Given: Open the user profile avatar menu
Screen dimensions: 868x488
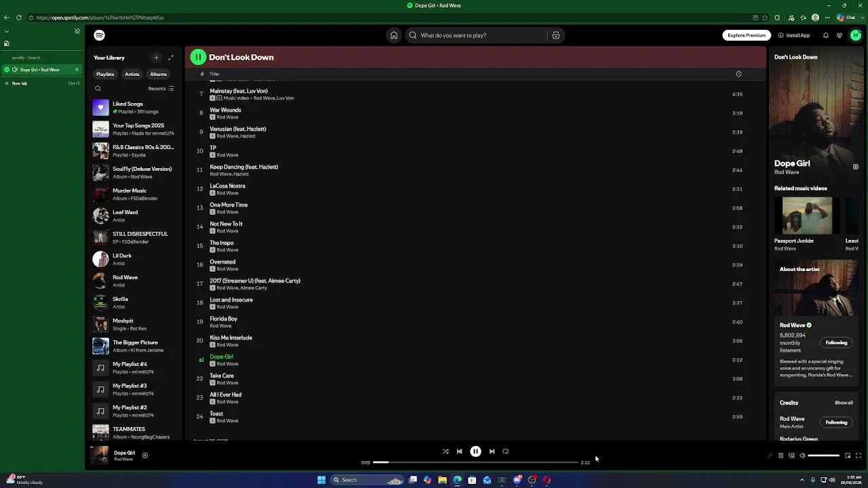Looking at the screenshot, I should pos(855,35).
